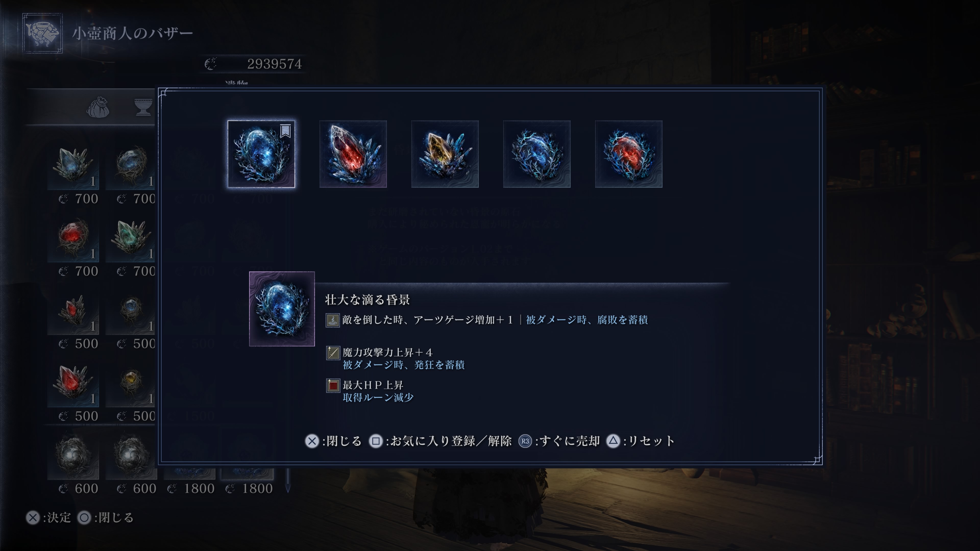Click the large relic preview image in details
Viewport: 980px width, 551px height.
[282, 309]
